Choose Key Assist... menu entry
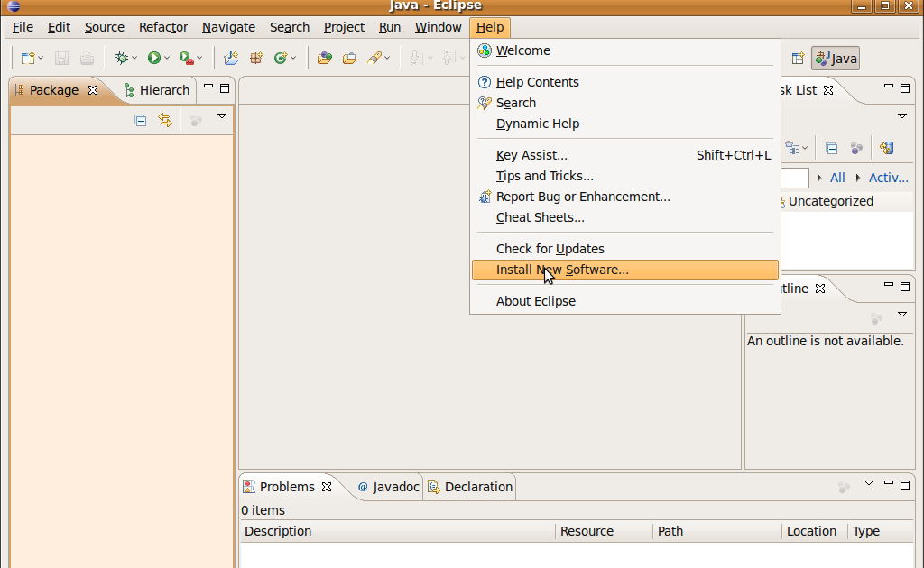 (x=625, y=155)
